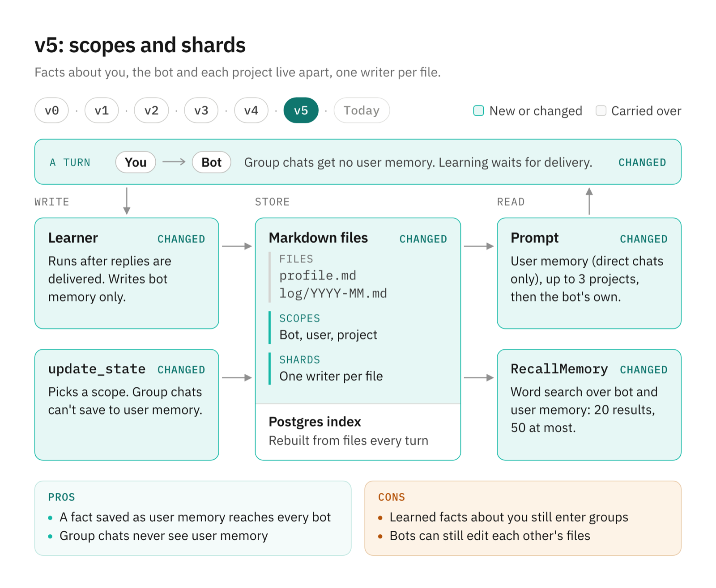
Task: Click the update_state card heading
Action: pyautogui.click(x=97, y=369)
